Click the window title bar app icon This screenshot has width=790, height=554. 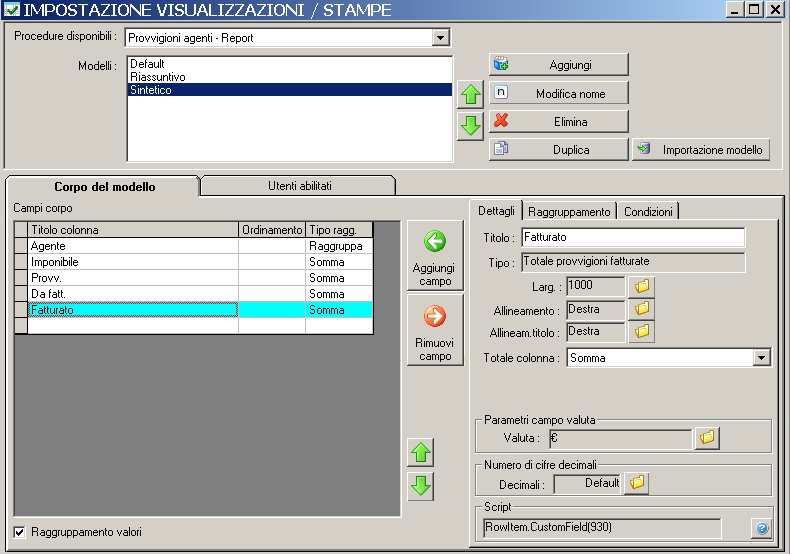12,9
